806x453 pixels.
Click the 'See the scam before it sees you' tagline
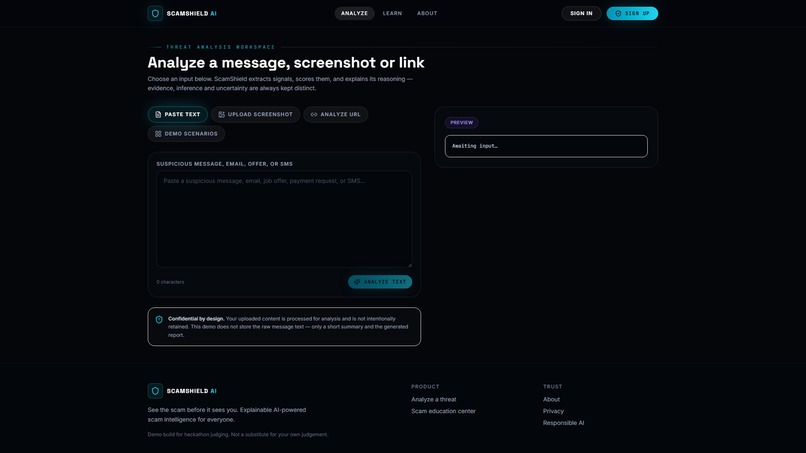coord(227,415)
